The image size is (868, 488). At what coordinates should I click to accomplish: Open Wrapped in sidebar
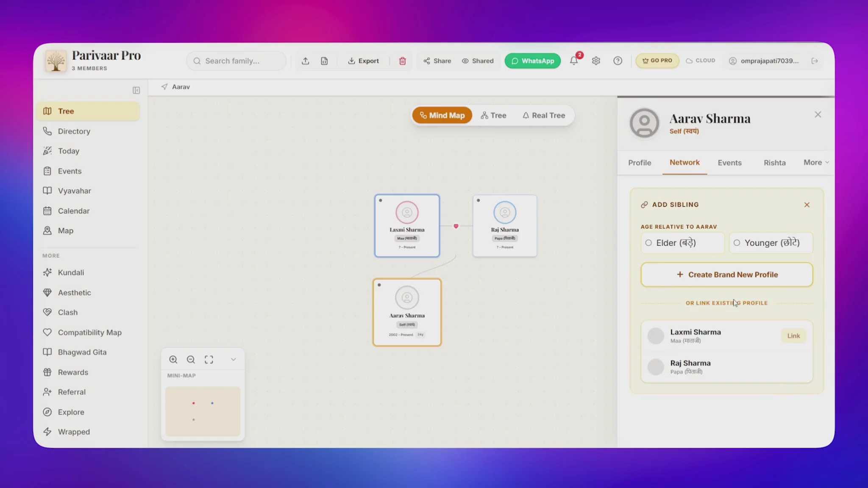[x=88, y=432]
